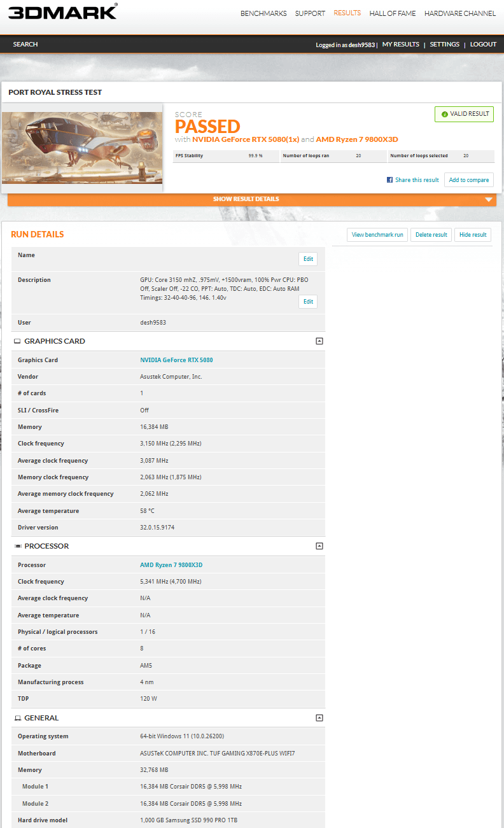Click the Facebook share icon
Image resolution: width=504 pixels, height=828 pixels.
(x=389, y=180)
